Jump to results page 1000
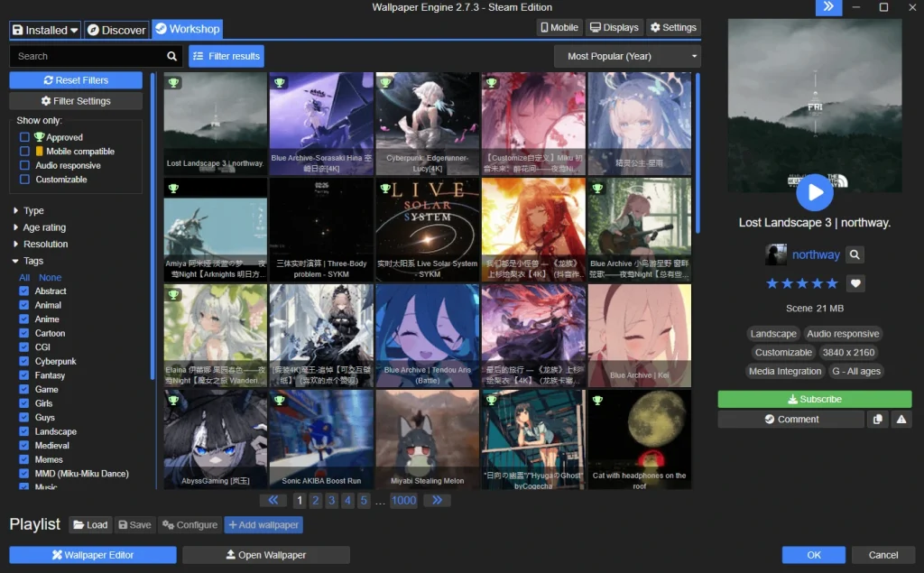This screenshot has width=924, height=573. (403, 501)
